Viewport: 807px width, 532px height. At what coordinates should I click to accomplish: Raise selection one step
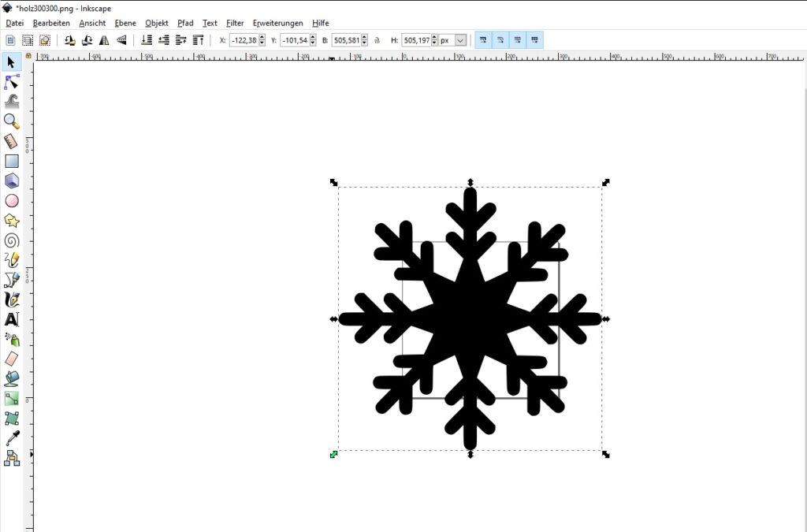click(x=180, y=40)
